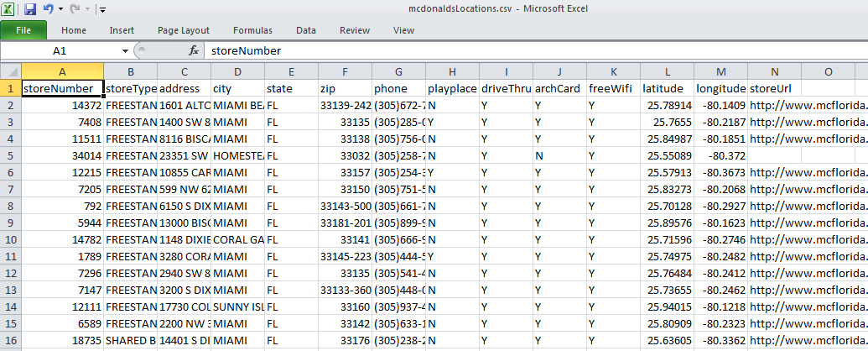This screenshot has width=868, height=351.
Task: Click the longitude header cell
Action: 721,88
